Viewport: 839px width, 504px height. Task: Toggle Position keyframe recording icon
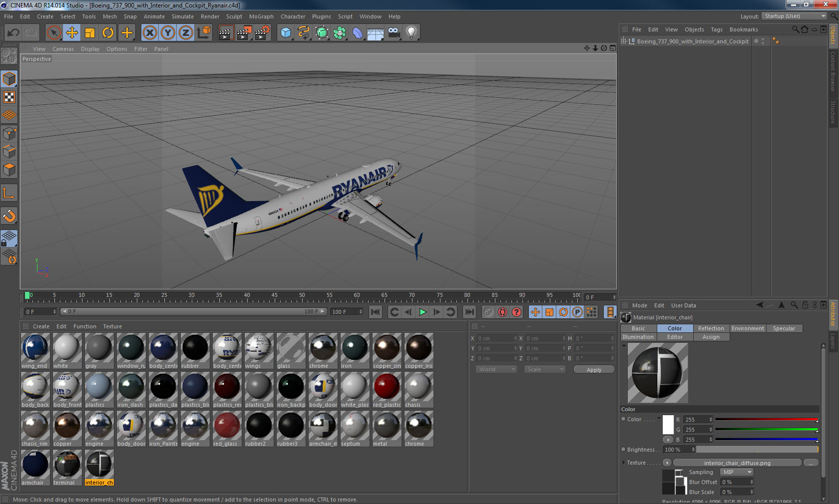[535, 312]
